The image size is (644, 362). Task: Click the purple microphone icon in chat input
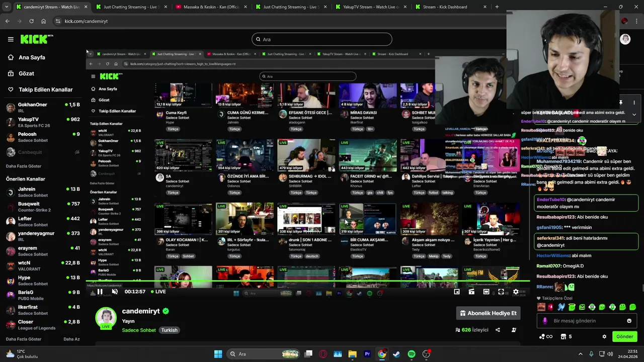[545, 321]
